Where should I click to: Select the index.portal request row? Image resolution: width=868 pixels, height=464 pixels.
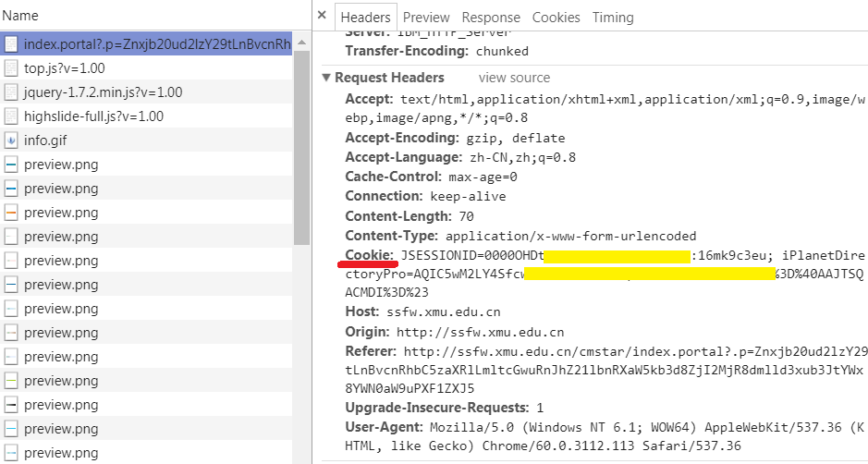[x=146, y=44]
